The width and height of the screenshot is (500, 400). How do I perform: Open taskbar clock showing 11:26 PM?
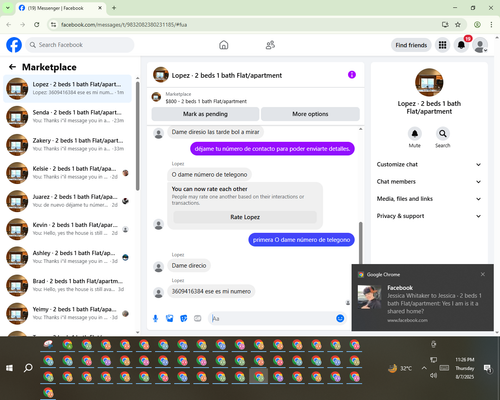coord(465,368)
